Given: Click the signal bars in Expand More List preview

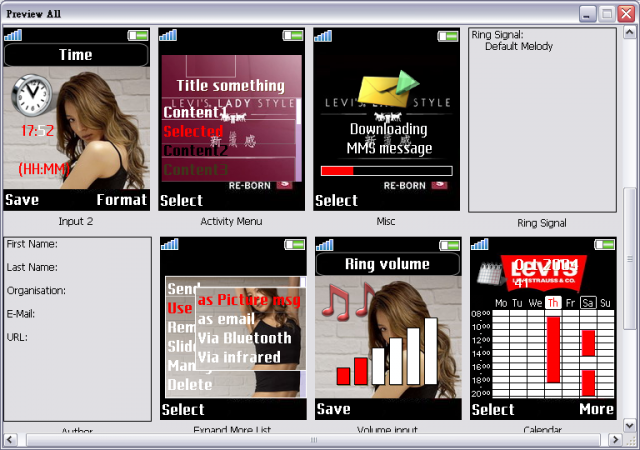Looking at the screenshot, I should [x=170, y=245].
